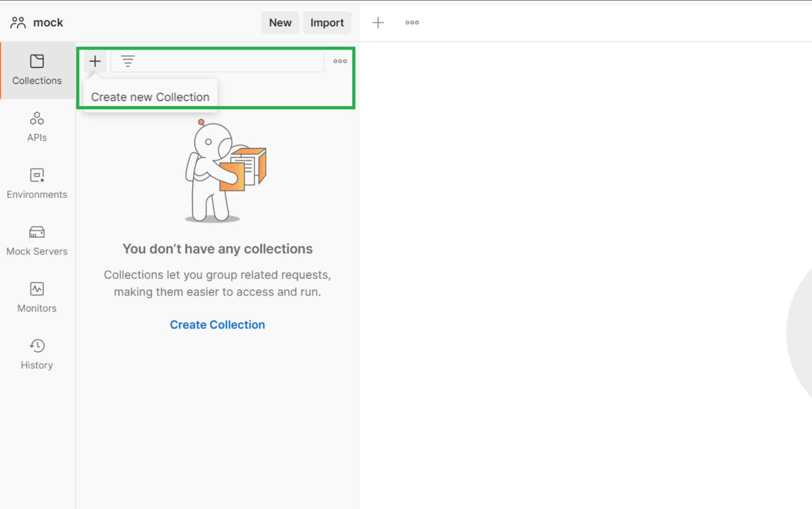The height and width of the screenshot is (509, 812).
Task: Click the Import button
Action: click(x=327, y=23)
